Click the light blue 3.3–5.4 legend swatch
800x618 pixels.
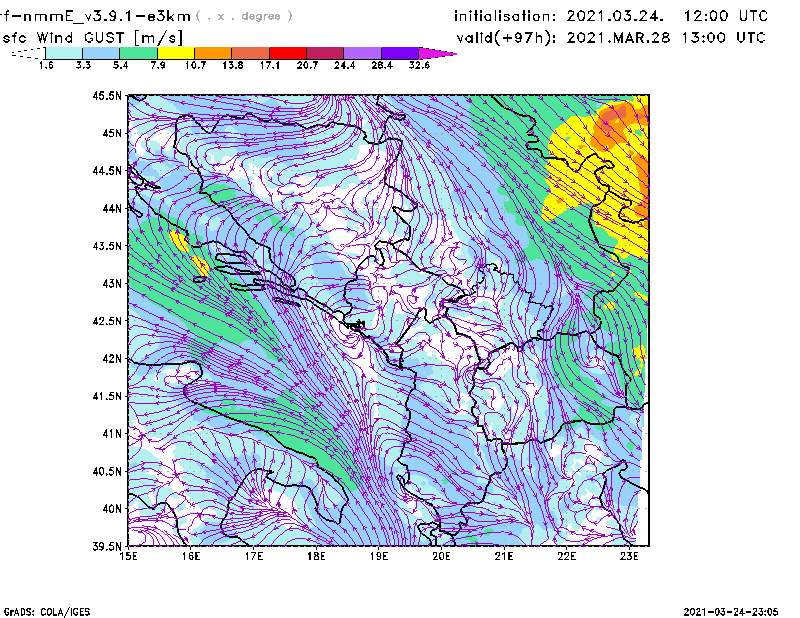pyautogui.click(x=101, y=53)
